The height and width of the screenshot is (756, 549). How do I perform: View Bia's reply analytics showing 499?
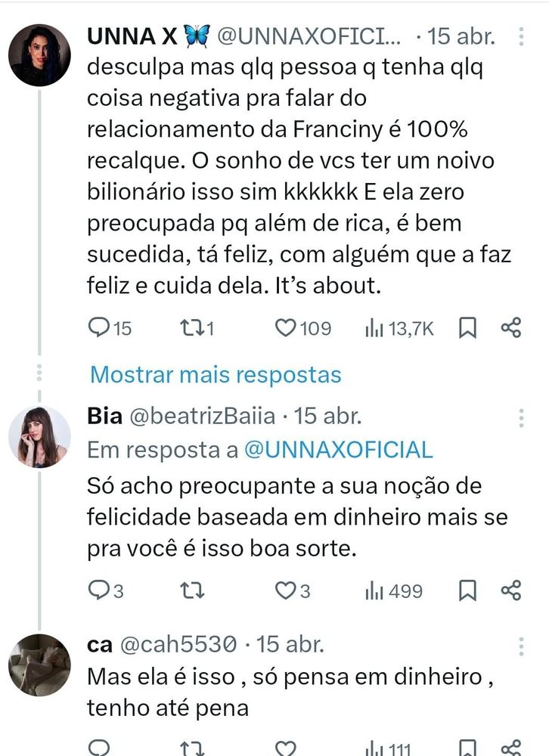(394, 590)
